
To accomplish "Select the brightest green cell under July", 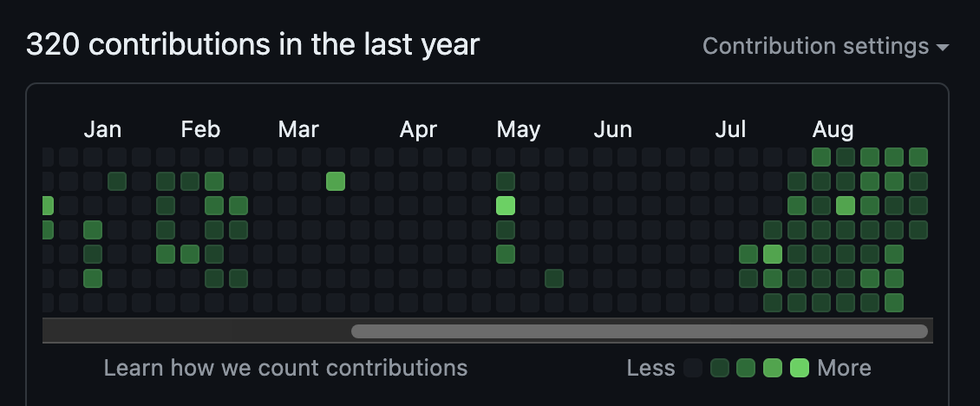I will (x=773, y=254).
